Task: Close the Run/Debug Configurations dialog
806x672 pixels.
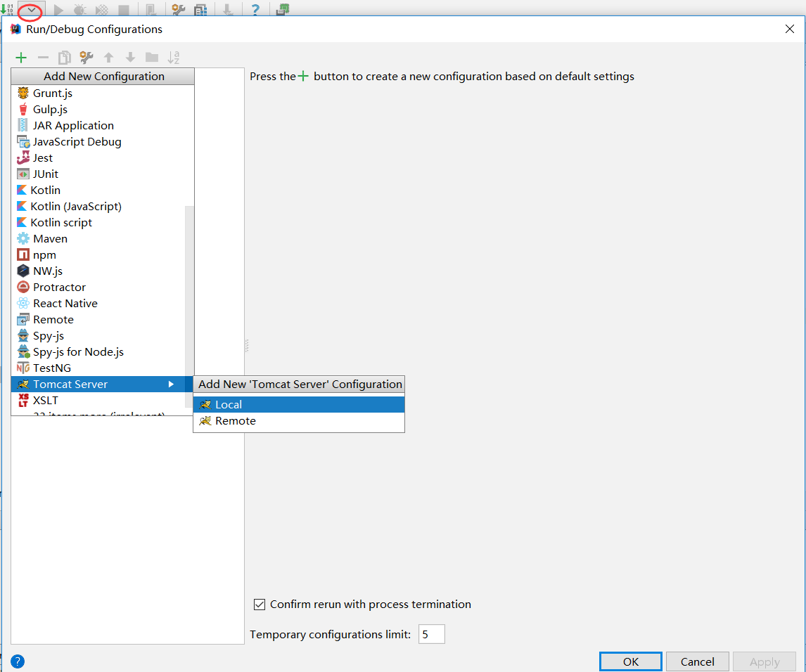Action: click(x=790, y=30)
